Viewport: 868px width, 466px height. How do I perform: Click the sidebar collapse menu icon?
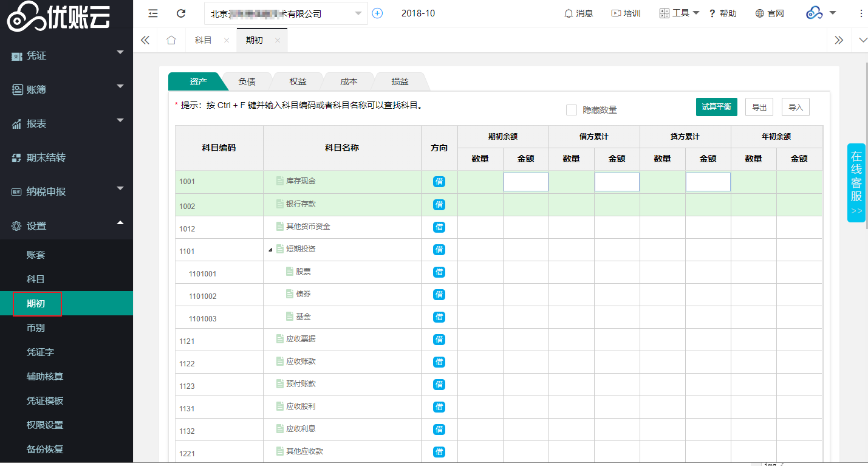click(153, 13)
